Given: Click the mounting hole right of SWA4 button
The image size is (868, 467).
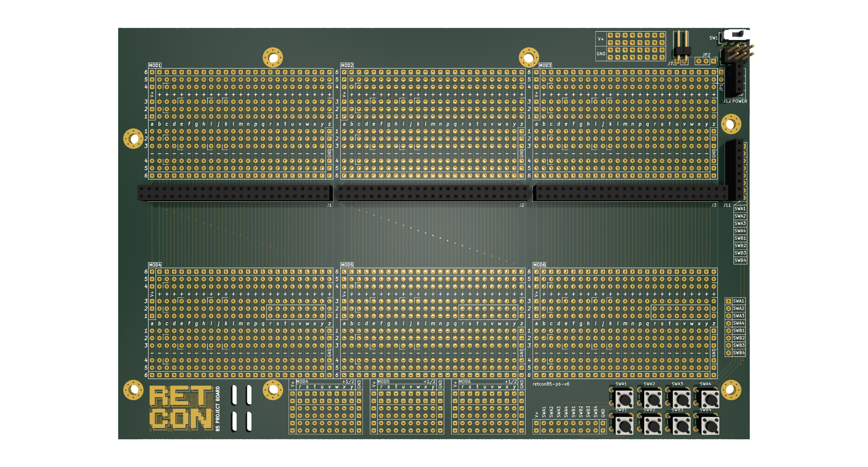Looking at the screenshot, I should (731, 390).
